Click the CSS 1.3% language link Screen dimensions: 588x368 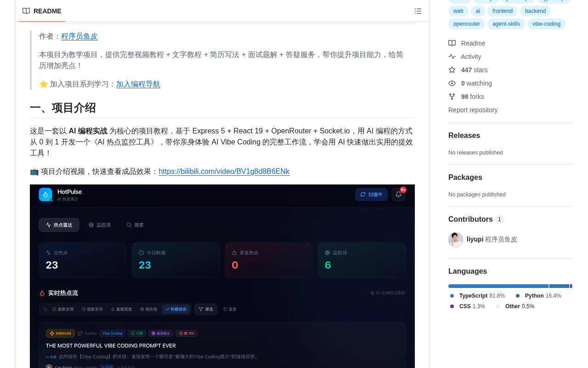pos(468,306)
